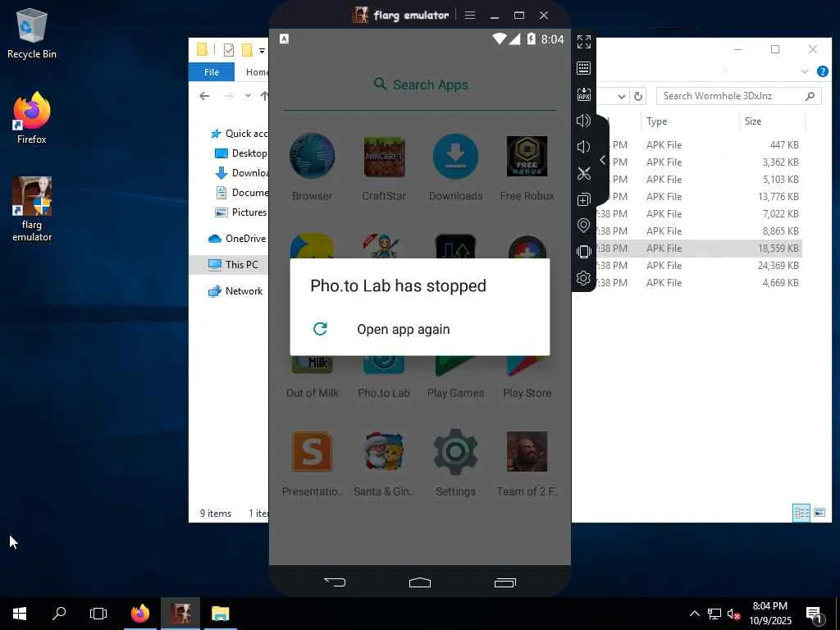Tap the Android home navigation button
Viewport: 840px width, 630px height.
coord(419,582)
